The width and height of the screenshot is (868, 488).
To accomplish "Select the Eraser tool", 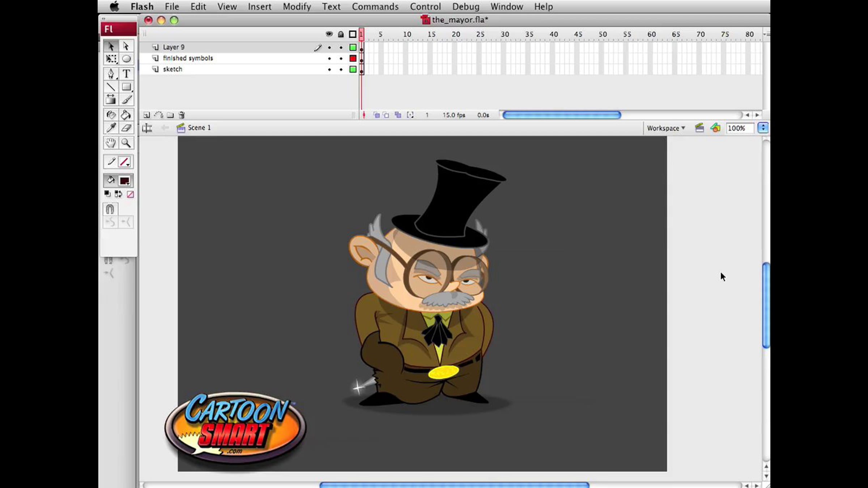I will [126, 128].
